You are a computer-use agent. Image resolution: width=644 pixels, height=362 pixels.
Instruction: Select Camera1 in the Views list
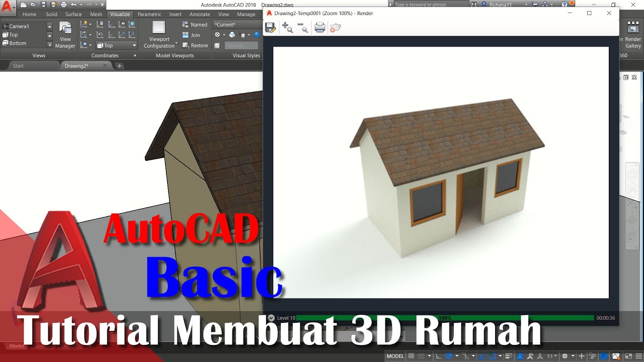tap(24, 26)
